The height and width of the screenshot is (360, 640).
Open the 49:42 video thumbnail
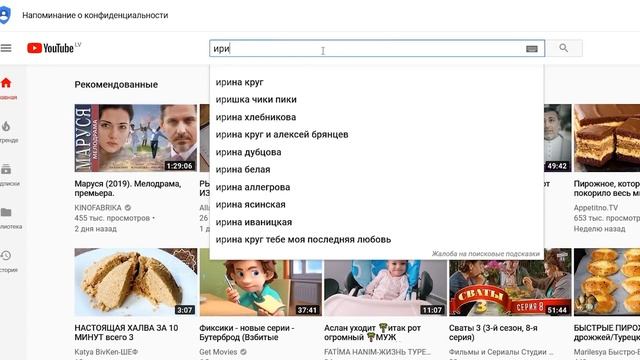[558, 138]
